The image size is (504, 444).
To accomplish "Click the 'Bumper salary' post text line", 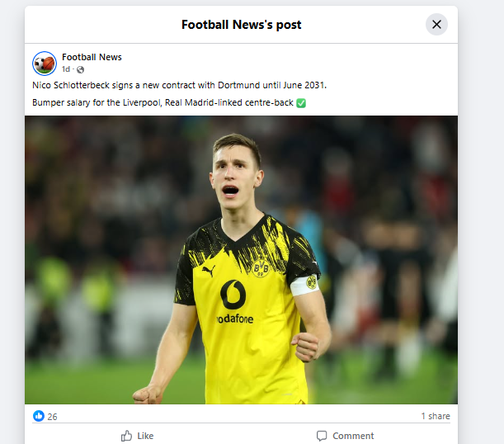I will pyautogui.click(x=163, y=102).
